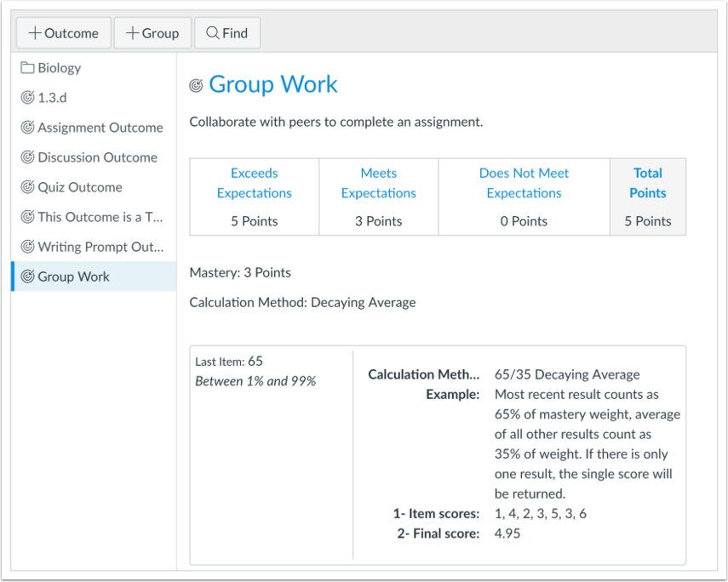The image size is (728, 582).
Task: Click Meets Expectations rating heading
Action: 378,183
